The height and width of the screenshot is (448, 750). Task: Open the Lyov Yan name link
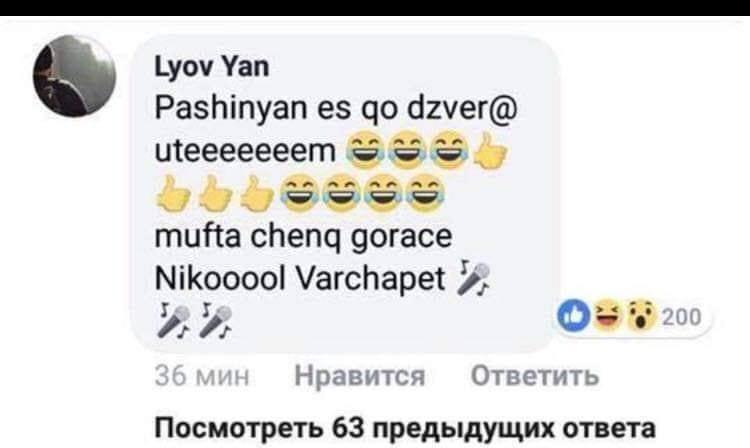pos(212,66)
